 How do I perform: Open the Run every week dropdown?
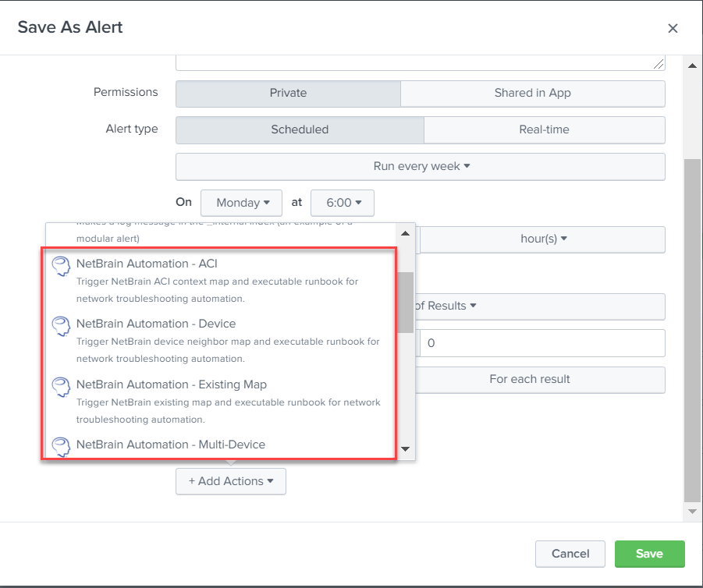[421, 166]
